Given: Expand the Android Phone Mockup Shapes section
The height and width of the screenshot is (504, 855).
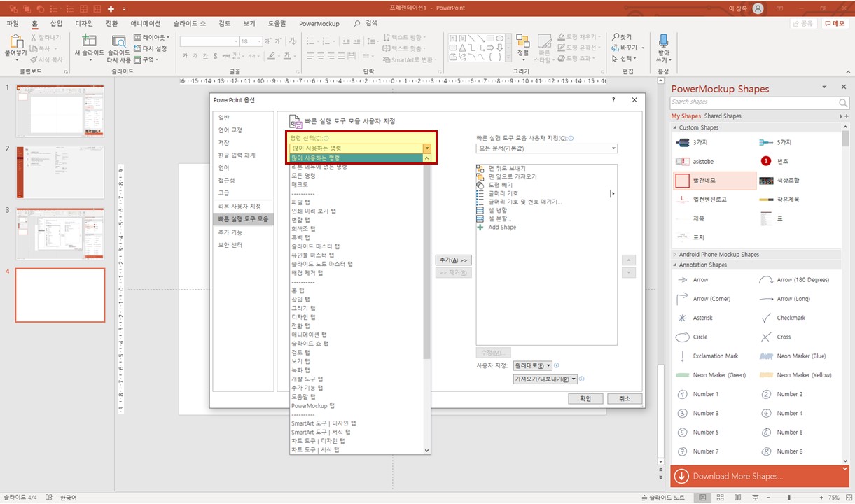Looking at the screenshot, I should pyautogui.click(x=675, y=255).
